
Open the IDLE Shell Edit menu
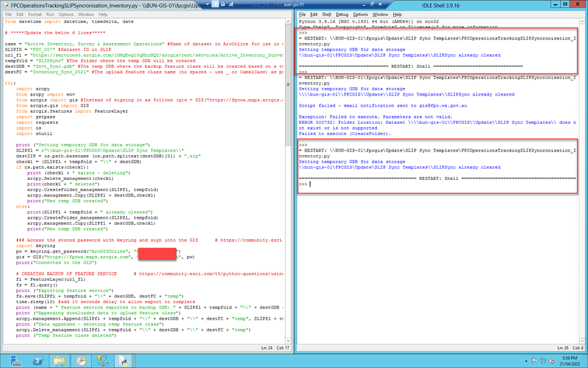tap(314, 14)
